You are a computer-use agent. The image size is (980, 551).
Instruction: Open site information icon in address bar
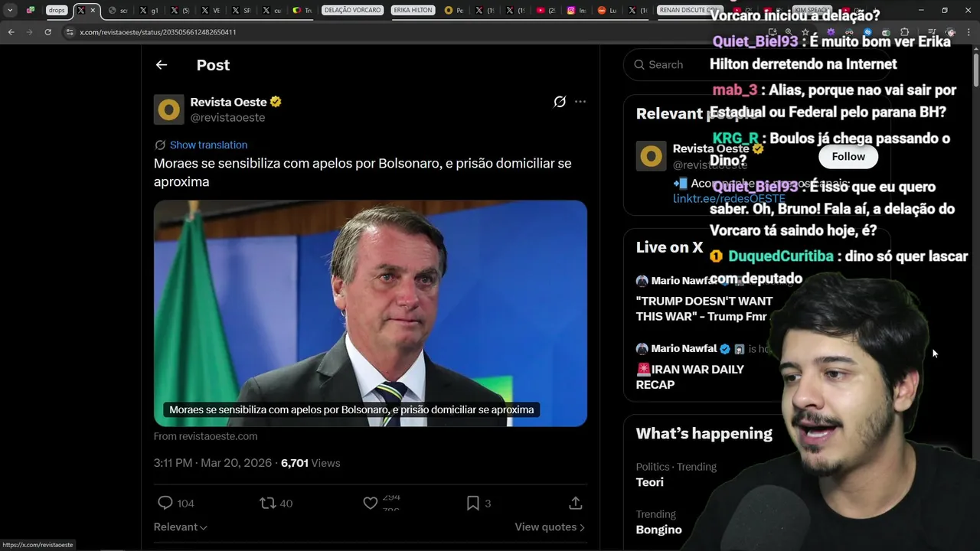click(x=70, y=32)
